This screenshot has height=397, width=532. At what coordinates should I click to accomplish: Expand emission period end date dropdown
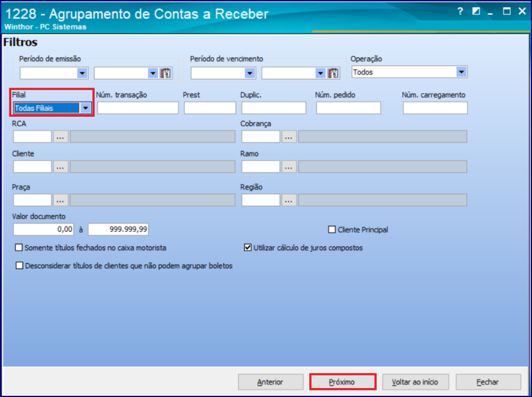click(153, 73)
